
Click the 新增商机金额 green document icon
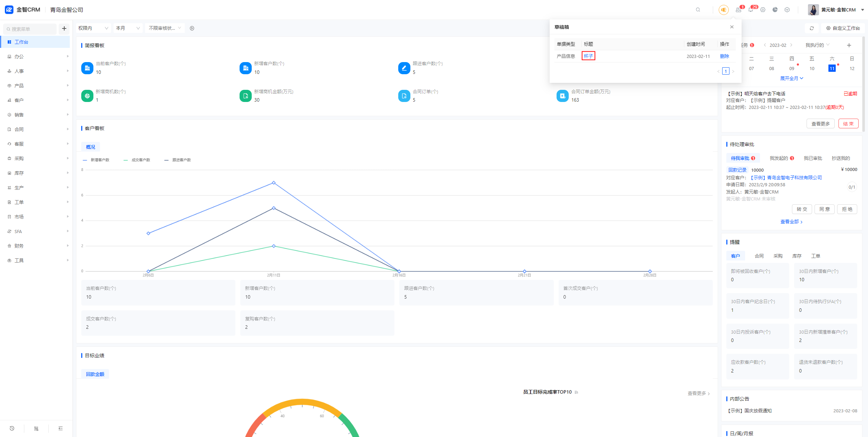(246, 96)
